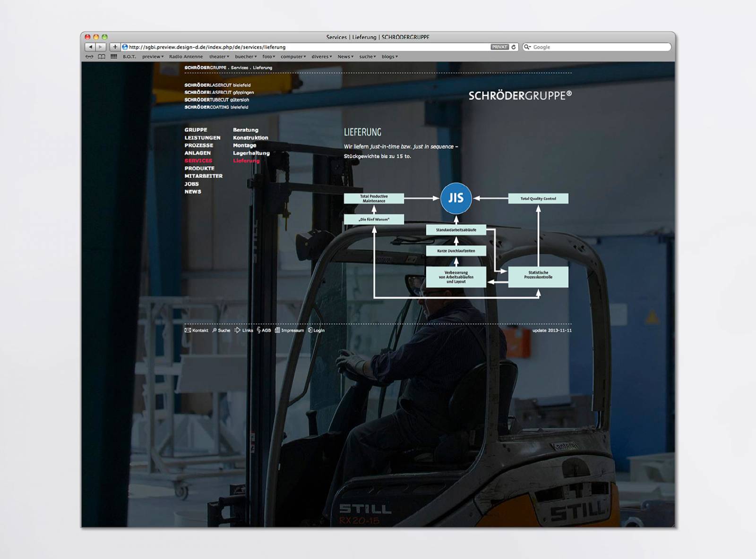Click the "Standardarbeitsabläufe" diagram box
Viewport: 756px width, 559px height.
point(456,230)
